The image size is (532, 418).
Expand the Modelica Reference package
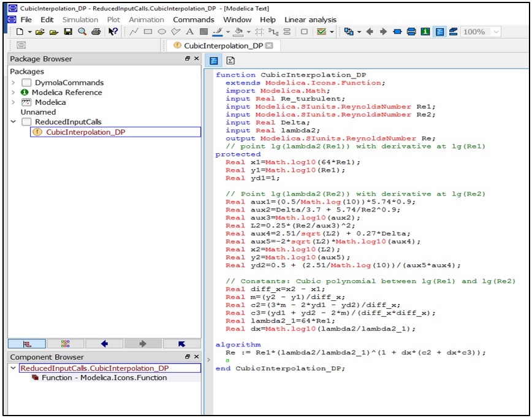tap(13, 93)
